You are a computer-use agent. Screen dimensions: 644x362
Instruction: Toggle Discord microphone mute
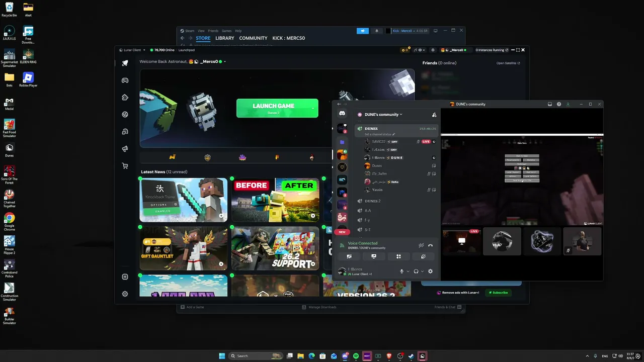[401, 271]
